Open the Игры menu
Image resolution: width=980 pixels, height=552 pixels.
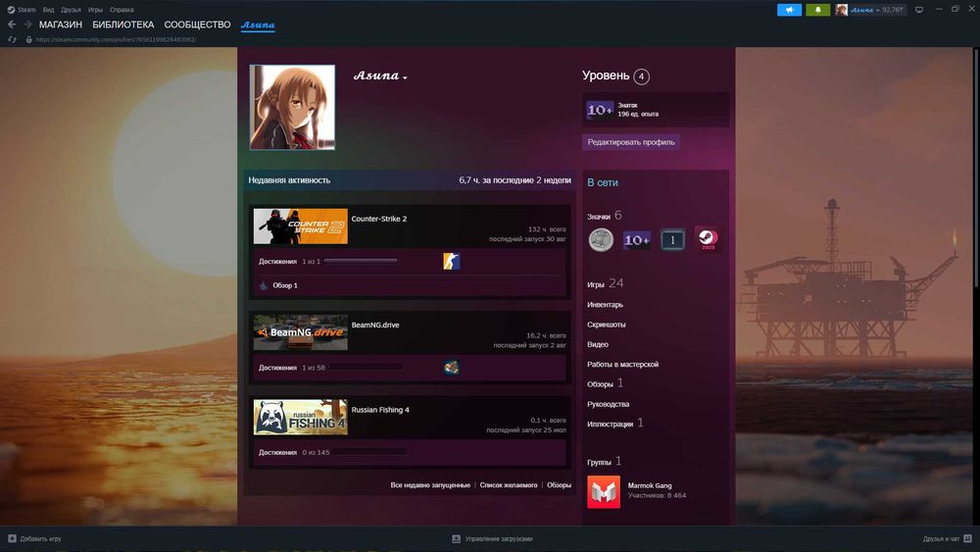point(95,10)
